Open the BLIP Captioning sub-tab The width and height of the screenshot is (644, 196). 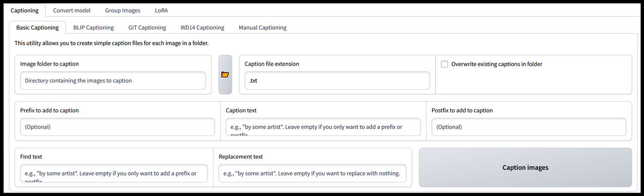point(94,27)
